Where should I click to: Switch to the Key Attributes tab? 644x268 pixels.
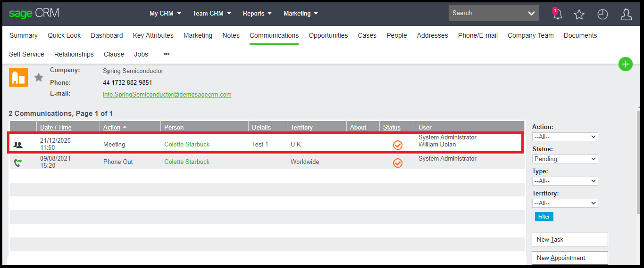point(153,35)
